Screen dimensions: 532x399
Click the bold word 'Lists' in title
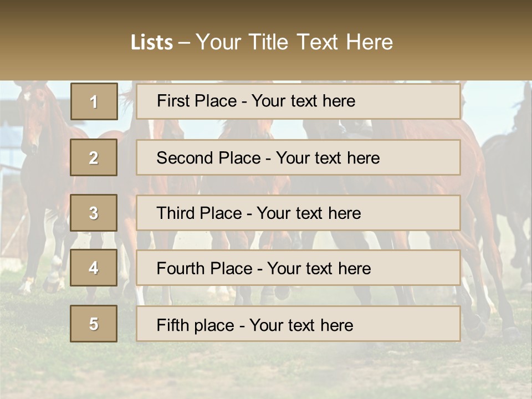[x=151, y=43]
